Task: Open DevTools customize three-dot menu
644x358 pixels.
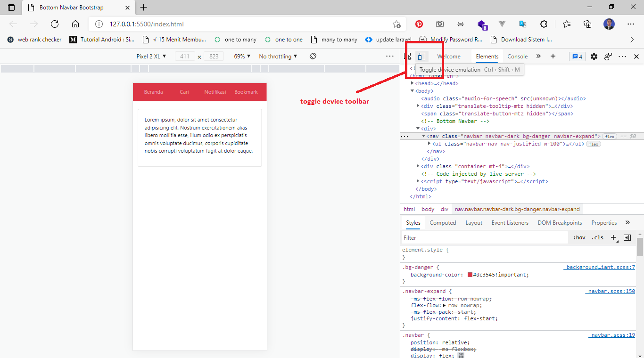Action: (x=622, y=57)
